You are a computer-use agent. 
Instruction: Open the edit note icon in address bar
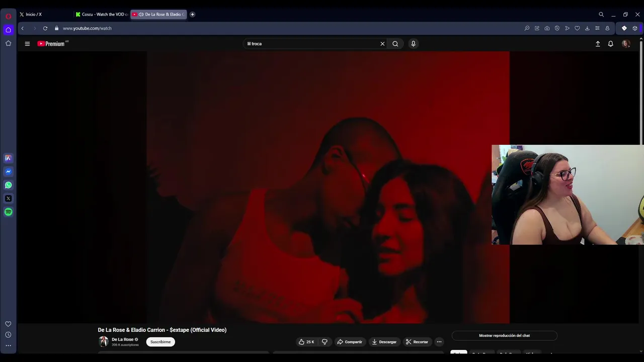(537, 28)
